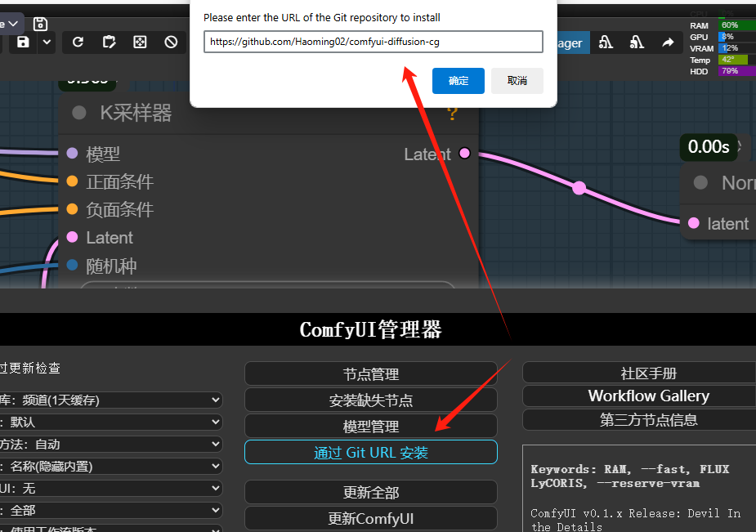
Task: Click the orange question mark on K采样器 node
Action: (452, 114)
